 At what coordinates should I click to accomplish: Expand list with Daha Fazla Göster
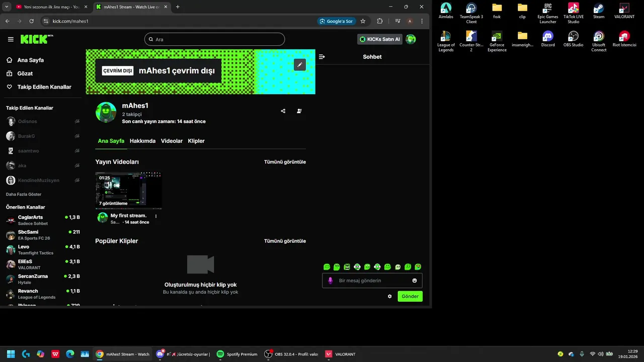pyautogui.click(x=24, y=194)
